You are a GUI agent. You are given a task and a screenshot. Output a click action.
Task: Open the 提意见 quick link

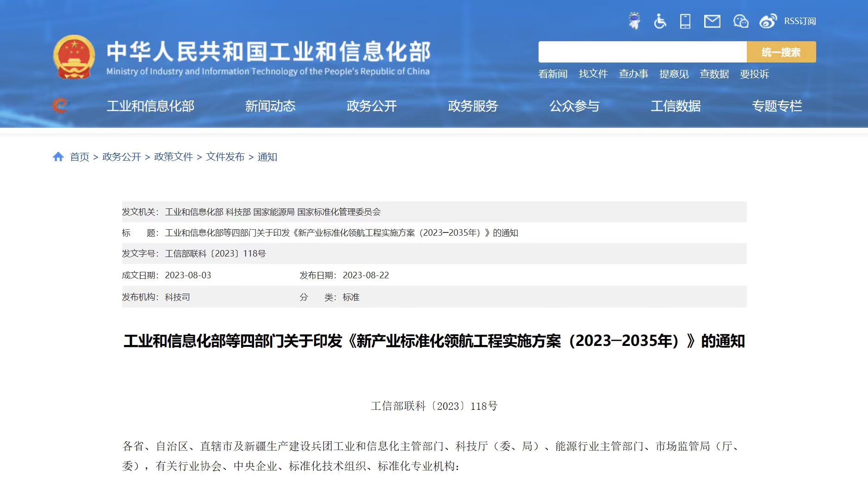pos(674,74)
